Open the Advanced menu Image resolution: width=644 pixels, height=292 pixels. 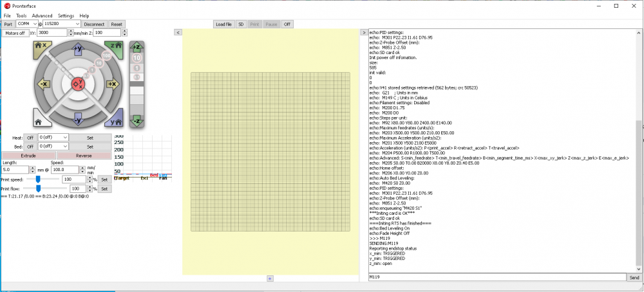pyautogui.click(x=43, y=15)
